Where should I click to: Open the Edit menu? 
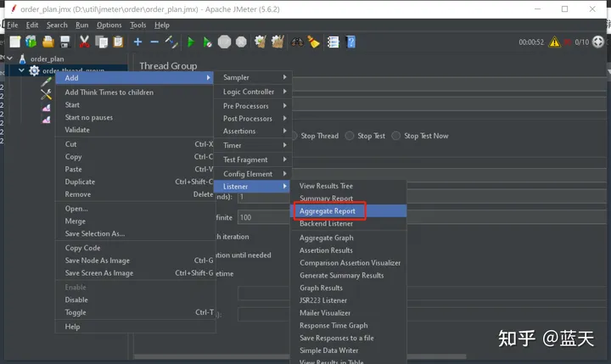pyautogui.click(x=32, y=25)
